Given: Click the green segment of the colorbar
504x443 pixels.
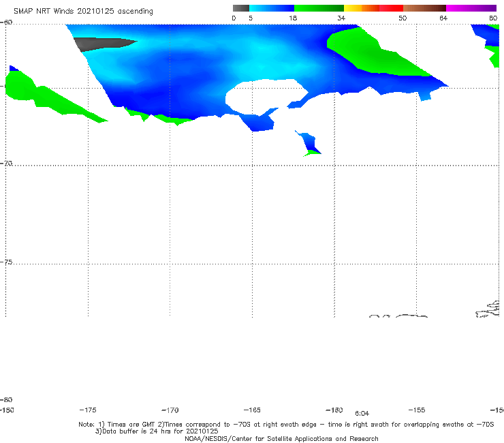Looking at the screenshot, I should tap(319, 8).
